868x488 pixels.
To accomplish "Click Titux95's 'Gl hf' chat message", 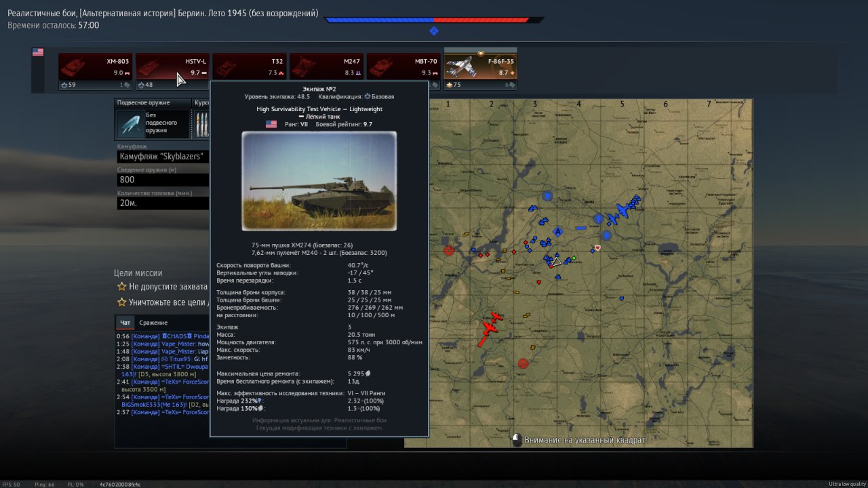I will pyautogui.click(x=163, y=359).
